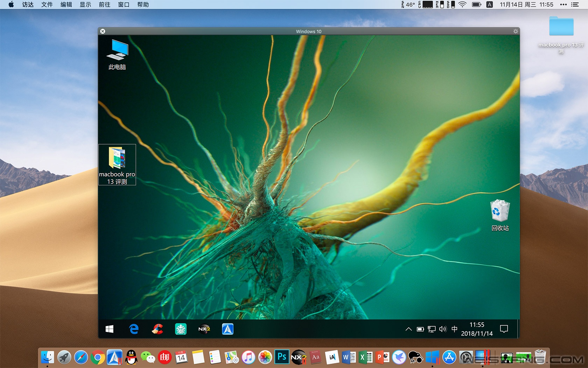The height and width of the screenshot is (368, 588).
Task: Open macOS Wi-Fi status menu
Action: [462, 5]
